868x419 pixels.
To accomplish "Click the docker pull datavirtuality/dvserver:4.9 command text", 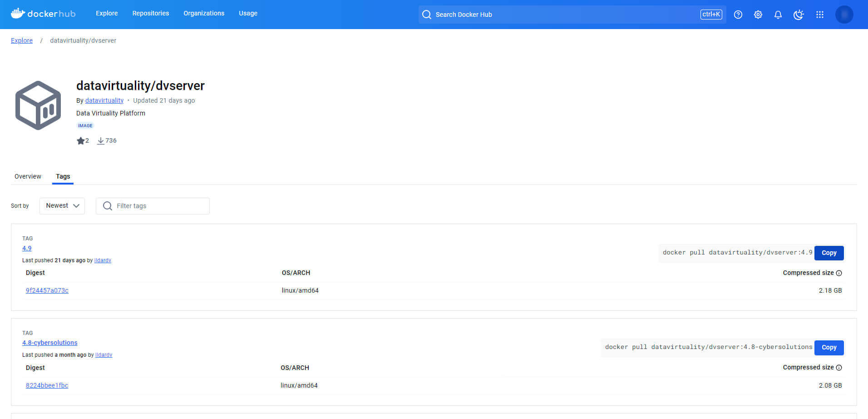I will pos(738,252).
